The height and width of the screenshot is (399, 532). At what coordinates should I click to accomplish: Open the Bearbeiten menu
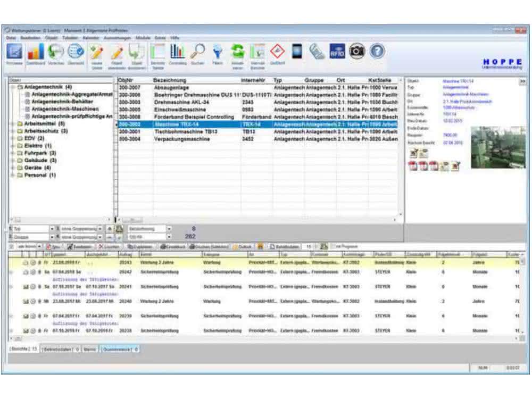point(30,38)
